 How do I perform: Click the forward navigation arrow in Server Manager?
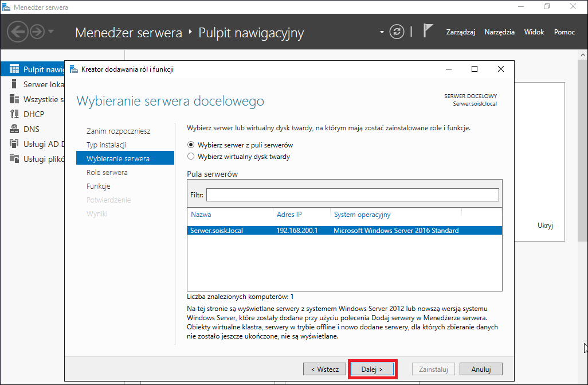tap(37, 32)
